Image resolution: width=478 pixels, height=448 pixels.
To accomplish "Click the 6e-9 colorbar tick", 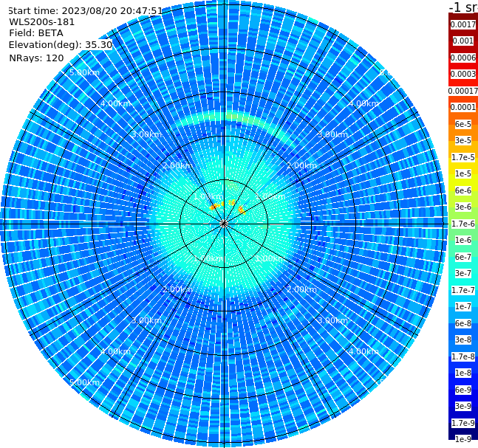I will (463, 390).
